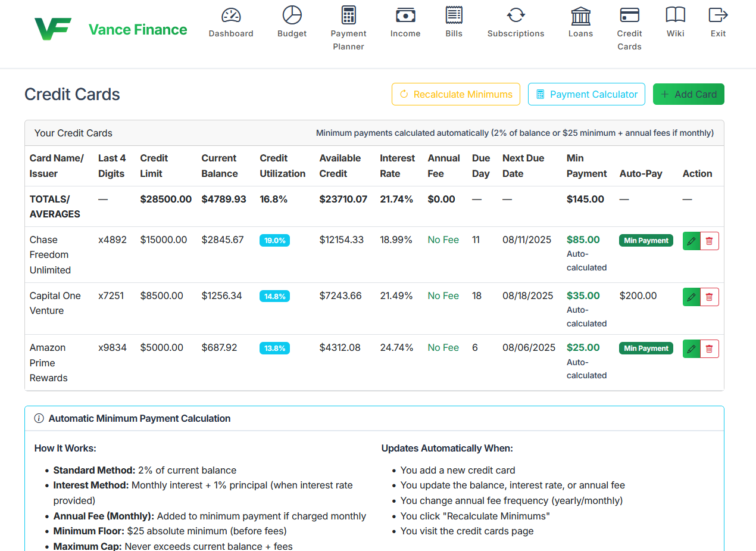This screenshot has height=551, width=756.
Task: Delete the Amazon Prime Rewards card
Action: [x=710, y=348]
